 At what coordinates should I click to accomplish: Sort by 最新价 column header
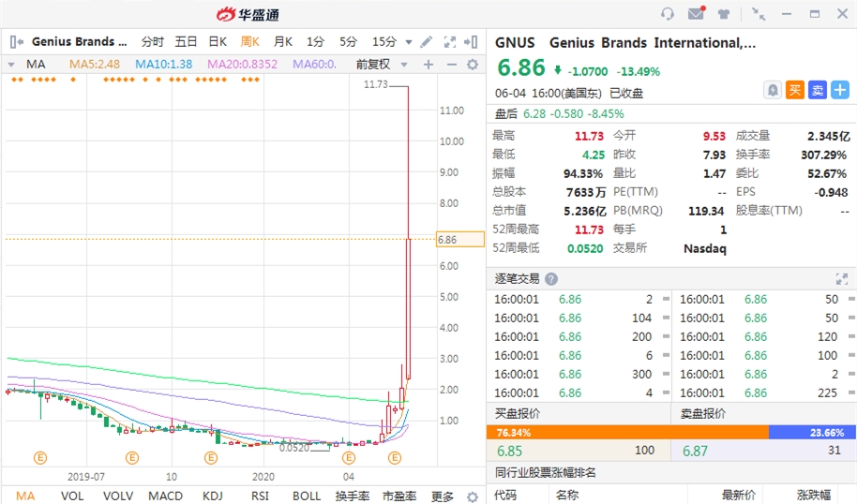pyautogui.click(x=739, y=495)
